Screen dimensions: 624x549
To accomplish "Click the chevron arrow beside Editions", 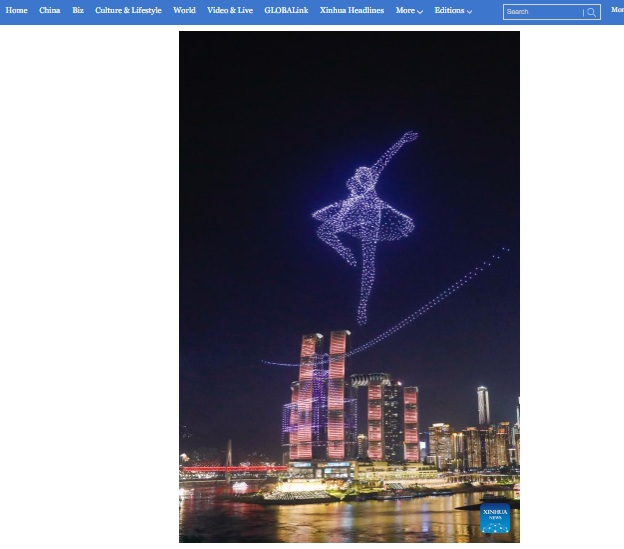I will click(470, 12).
